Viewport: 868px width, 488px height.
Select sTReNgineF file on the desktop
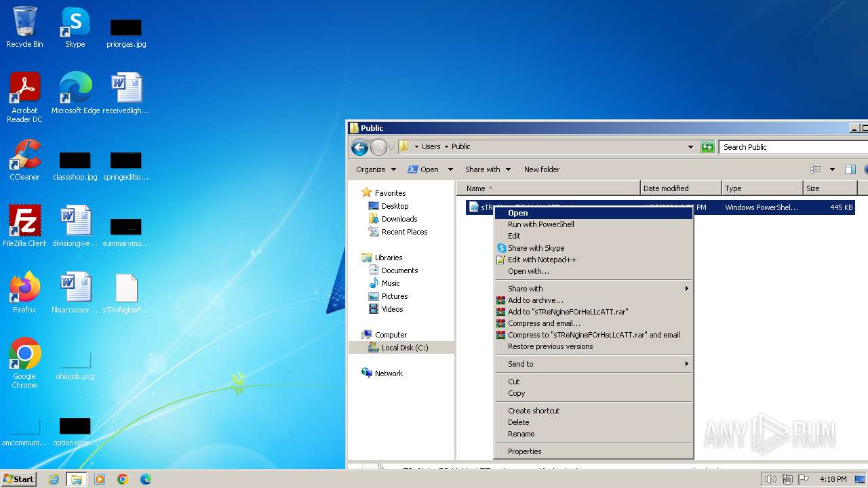pos(126,292)
